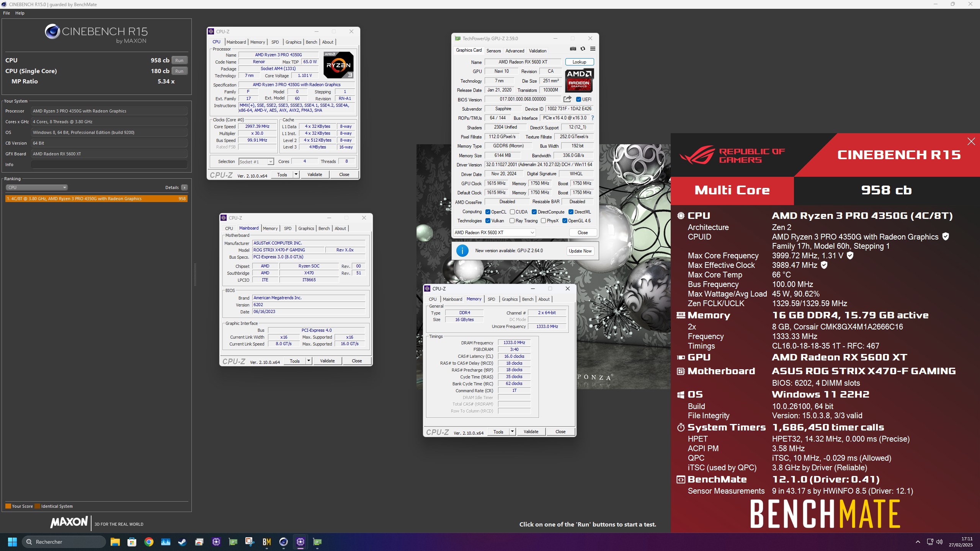Toggle the CUDA checkbox
Viewport: 980px width, 551px height.
coord(512,212)
